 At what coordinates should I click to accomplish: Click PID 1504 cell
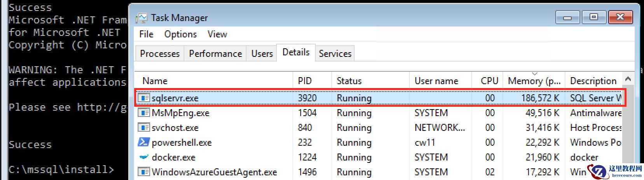click(307, 113)
